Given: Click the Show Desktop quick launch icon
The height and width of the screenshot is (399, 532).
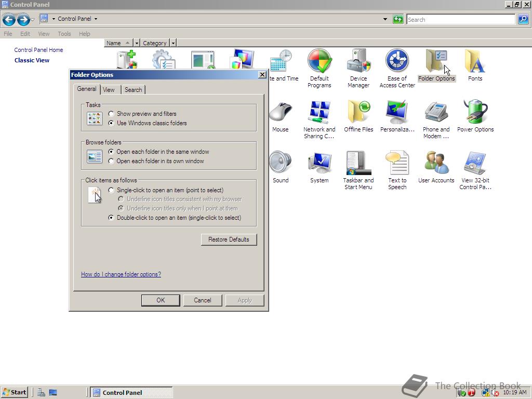Looking at the screenshot, I should click(x=53, y=393).
